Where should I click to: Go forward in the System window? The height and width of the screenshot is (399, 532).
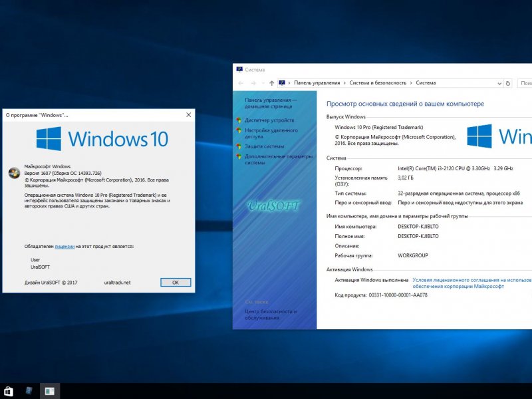[x=253, y=83]
